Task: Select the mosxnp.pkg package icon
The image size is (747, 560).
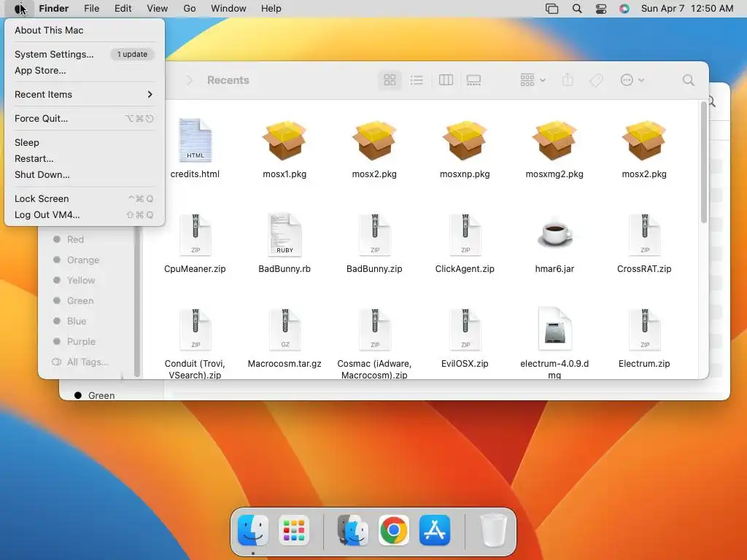Action: (x=465, y=141)
